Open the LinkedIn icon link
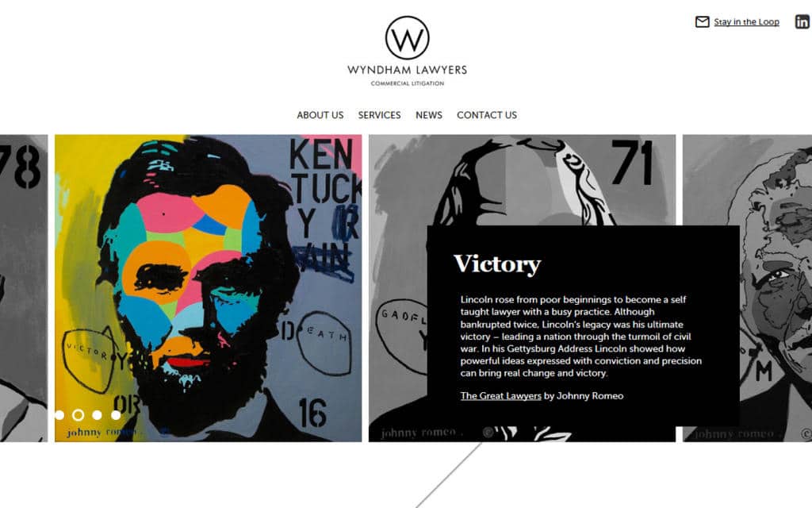812x508 pixels. 802,21
